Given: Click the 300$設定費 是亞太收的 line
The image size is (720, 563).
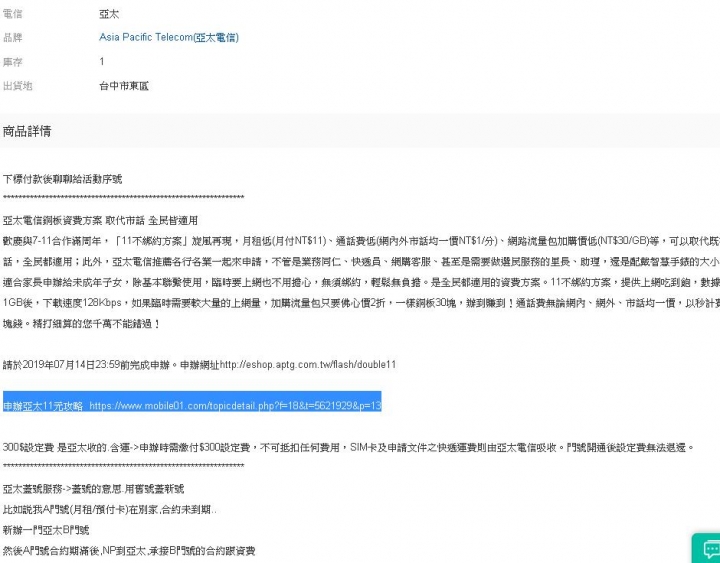Looking at the screenshot, I should point(349,447).
